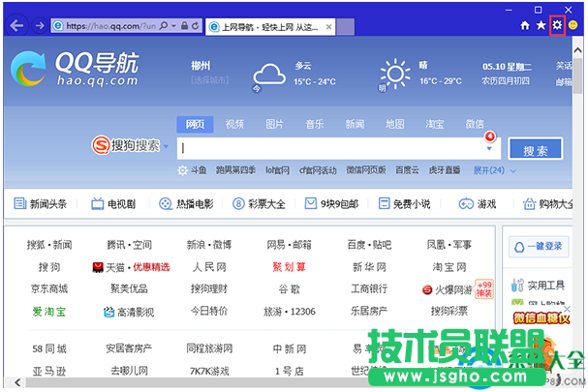Click the horizontal scrollbar track

tap(195, 382)
